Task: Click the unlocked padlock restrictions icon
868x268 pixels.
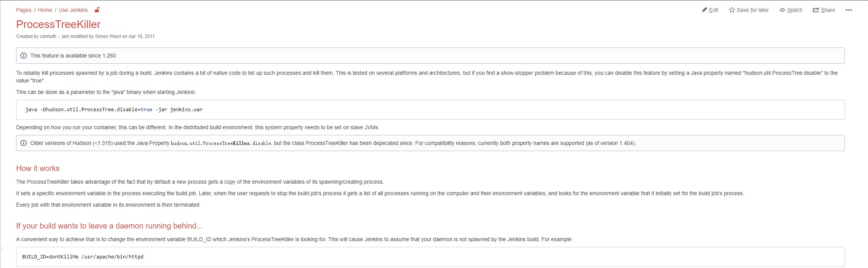Action: pos(97,10)
